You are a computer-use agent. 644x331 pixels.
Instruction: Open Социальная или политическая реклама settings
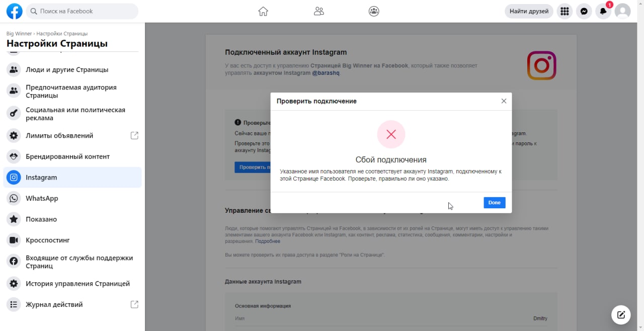click(72, 114)
